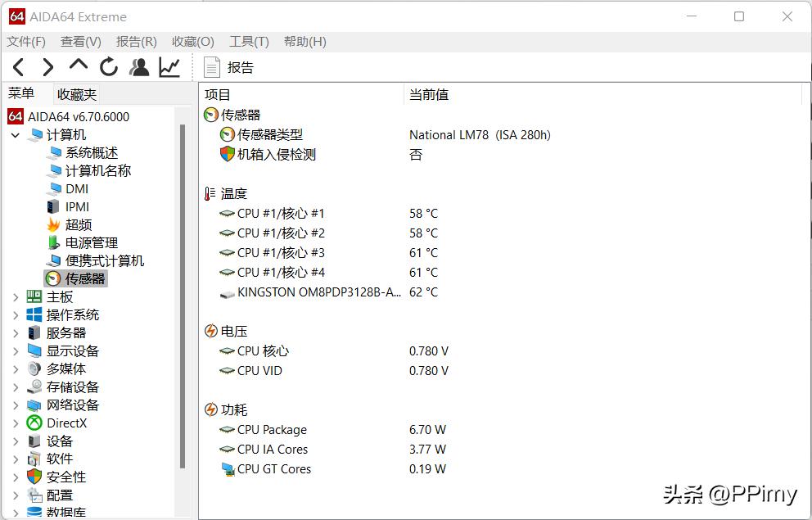
Task: Open the user report wizard icon
Action: pyautogui.click(x=139, y=67)
